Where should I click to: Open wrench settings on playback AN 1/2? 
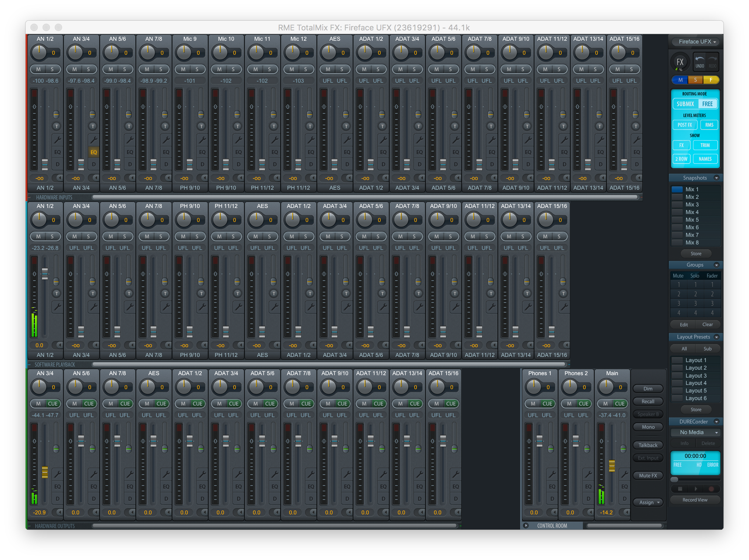[57, 306]
